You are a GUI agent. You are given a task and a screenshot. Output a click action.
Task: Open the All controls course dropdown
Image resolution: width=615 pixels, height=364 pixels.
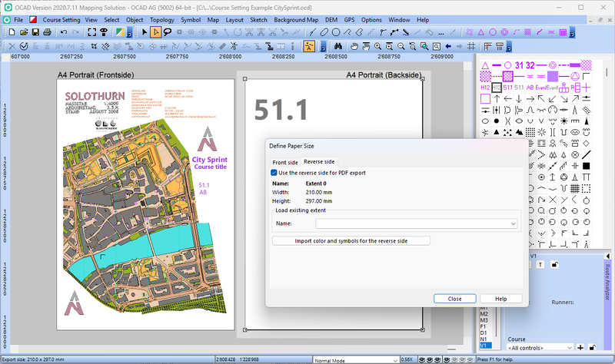pyautogui.click(x=540, y=348)
